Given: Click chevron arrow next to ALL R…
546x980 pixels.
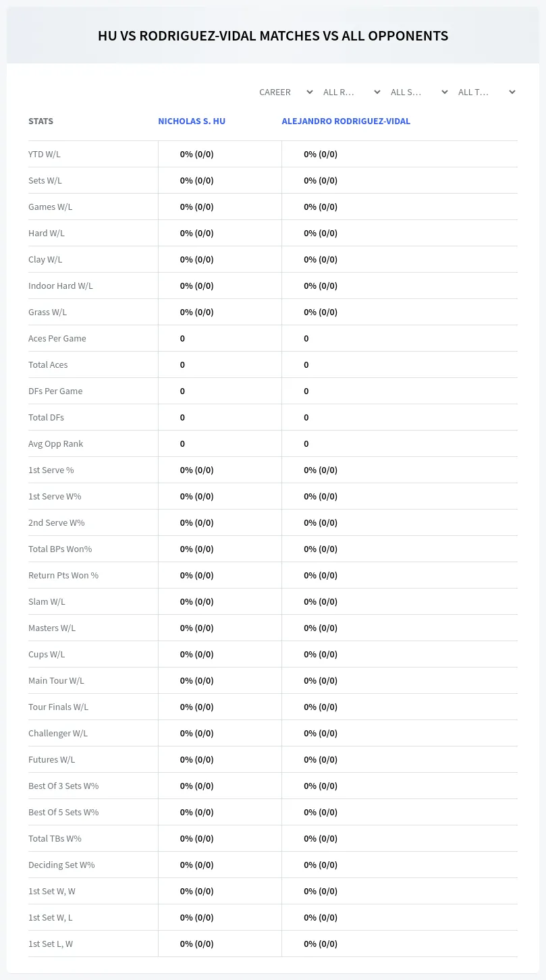Looking at the screenshot, I should point(377,92).
